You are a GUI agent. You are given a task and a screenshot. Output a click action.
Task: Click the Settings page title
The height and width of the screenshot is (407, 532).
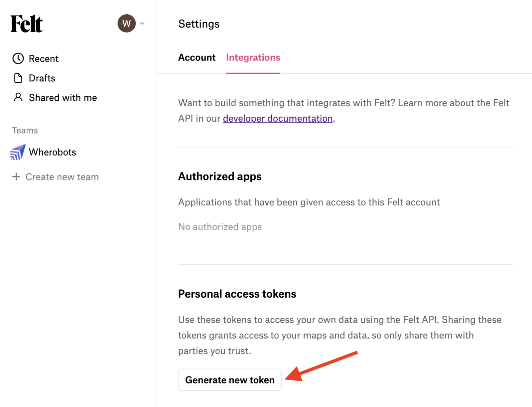pyautogui.click(x=199, y=24)
